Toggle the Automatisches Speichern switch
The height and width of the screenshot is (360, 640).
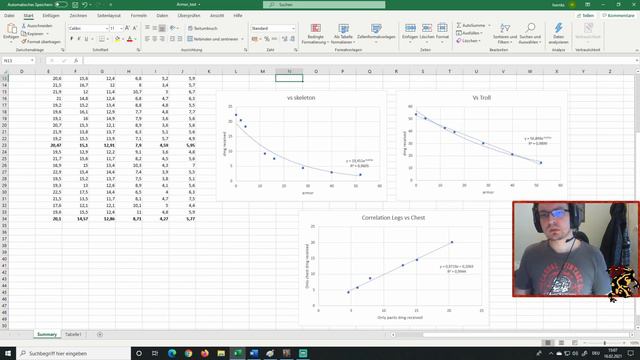pos(61,4)
